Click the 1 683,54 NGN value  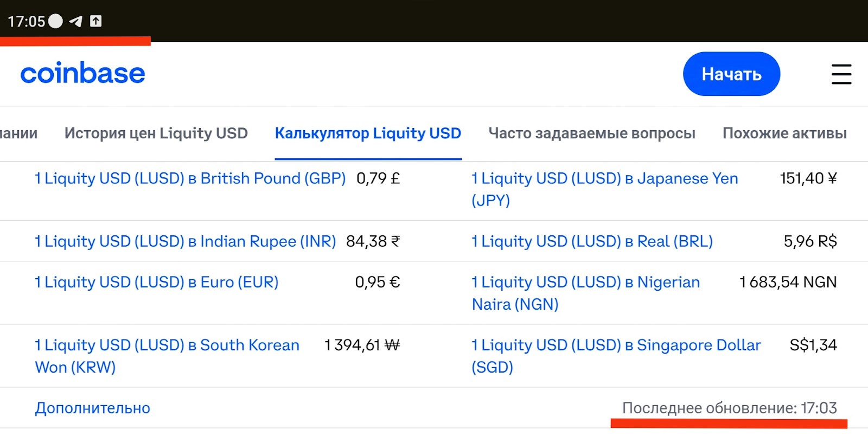(788, 283)
